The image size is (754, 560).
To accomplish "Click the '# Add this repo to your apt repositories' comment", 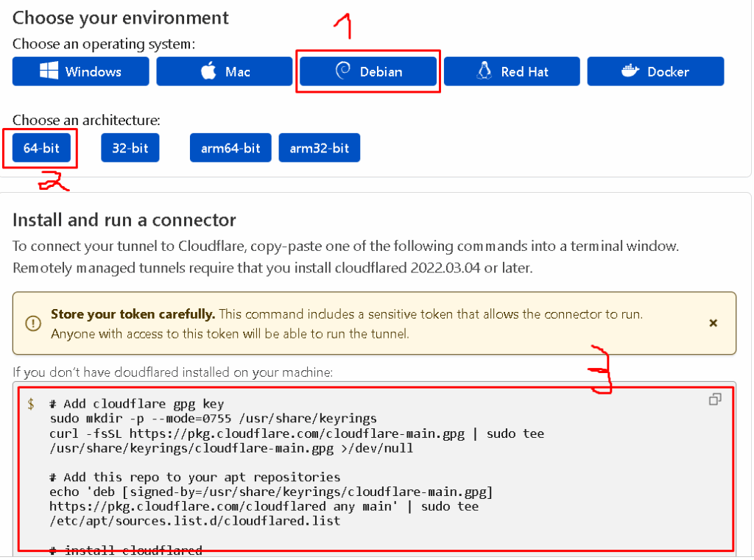I will 194,478.
